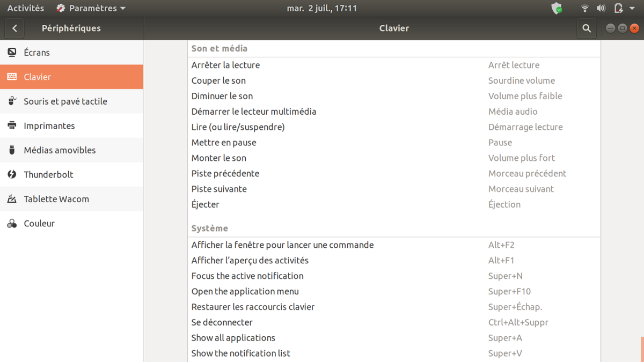Edit Démarrer le lecteur multimédia shortcut
This screenshot has height=362, width=644.
point(394,112)
